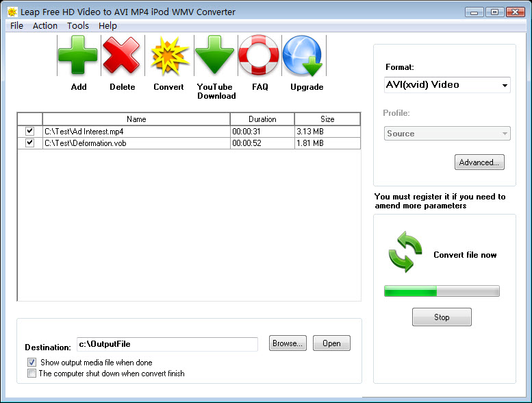Click the app icon in title bar
Viewport: 532px width, 403px height.
[12, 12]
